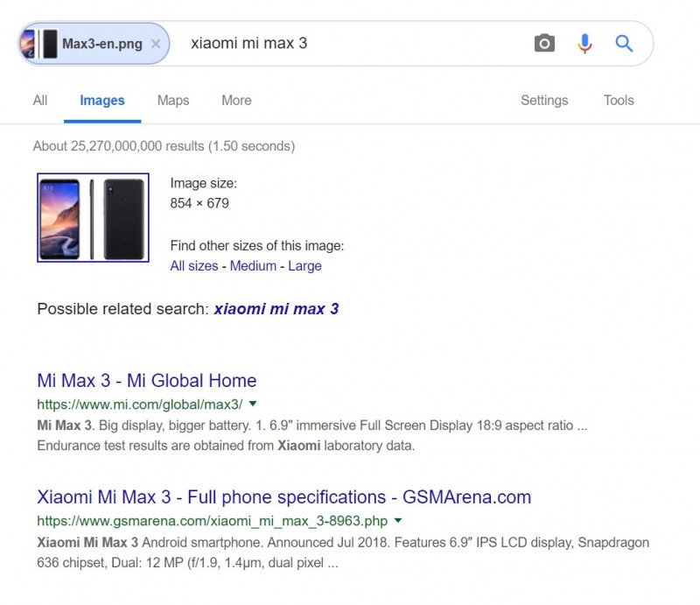The image size is (700, 605).
Task: Open dropdown arrow beside mi.com URL
Action: (253, 404)
